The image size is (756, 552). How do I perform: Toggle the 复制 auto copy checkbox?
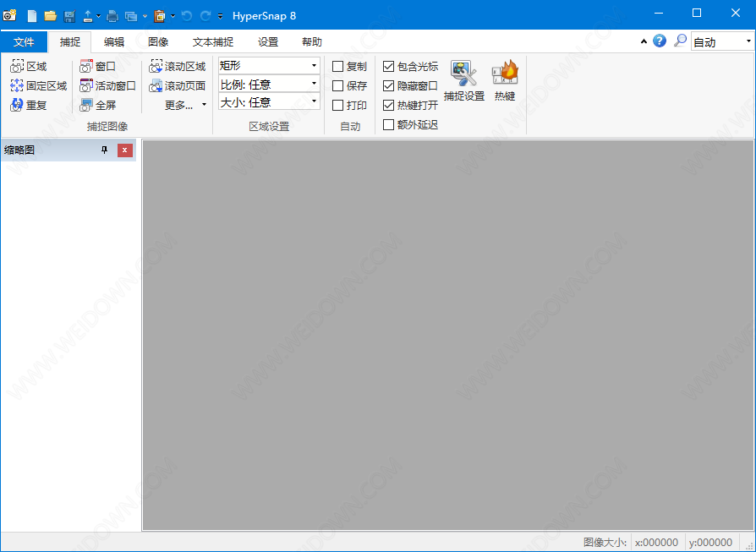click(338, 67)
